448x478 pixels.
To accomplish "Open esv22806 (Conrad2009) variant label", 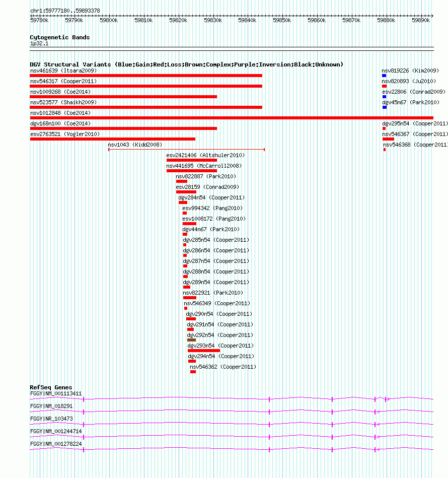I will [414, 92].
